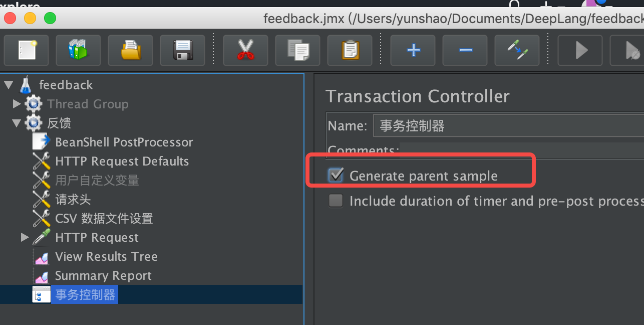Start the test run

[580, 50]
